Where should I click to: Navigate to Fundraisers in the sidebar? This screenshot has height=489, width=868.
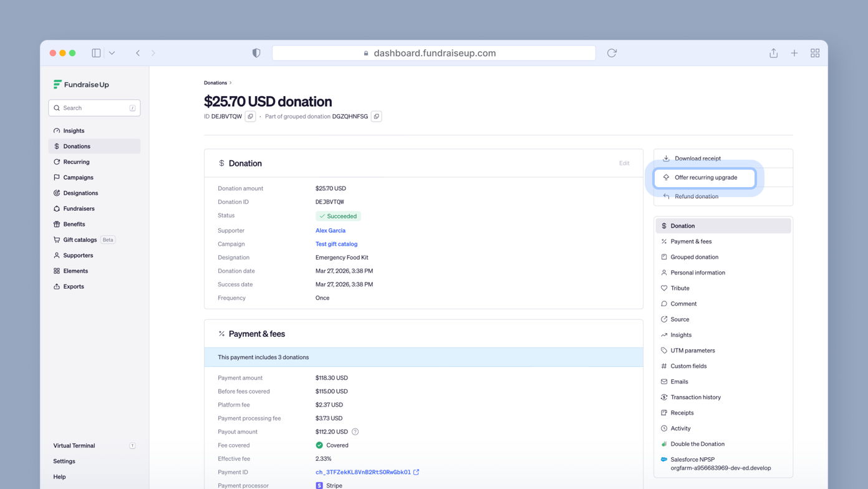(94, 208)
